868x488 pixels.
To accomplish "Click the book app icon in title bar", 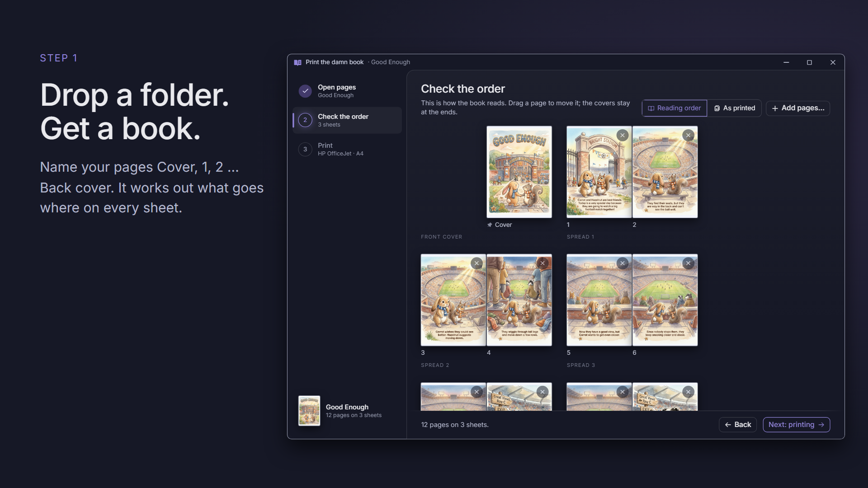I will pos(297,62).
